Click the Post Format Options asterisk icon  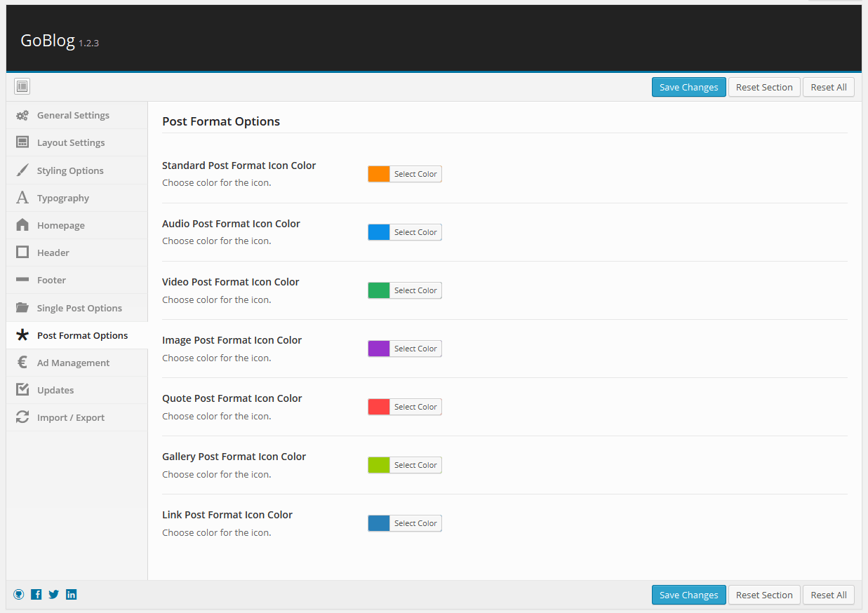22,335
